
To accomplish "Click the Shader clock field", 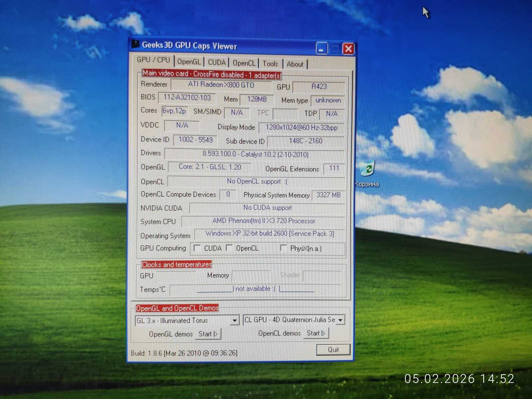I will click(323, 276).
